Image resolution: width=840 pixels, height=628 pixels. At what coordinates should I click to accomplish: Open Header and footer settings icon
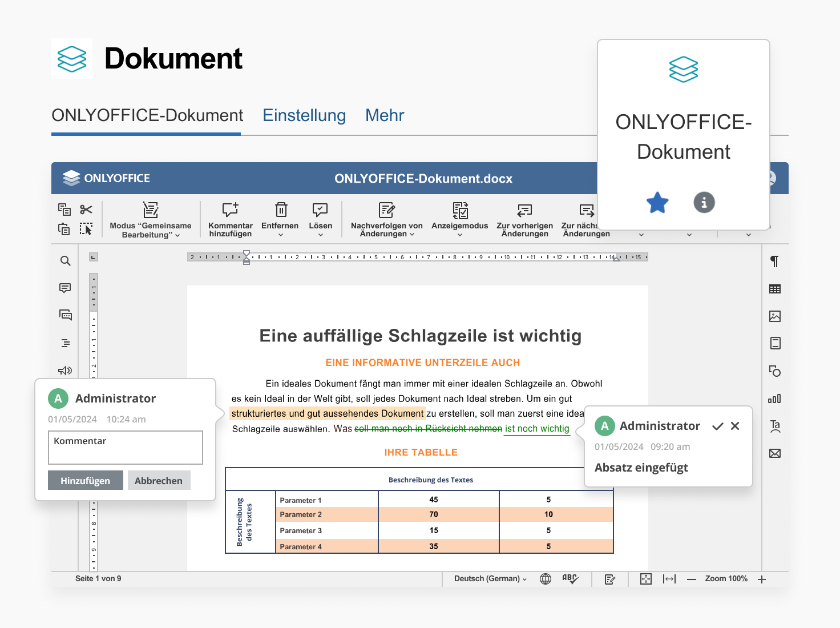[x=775, y=343]
